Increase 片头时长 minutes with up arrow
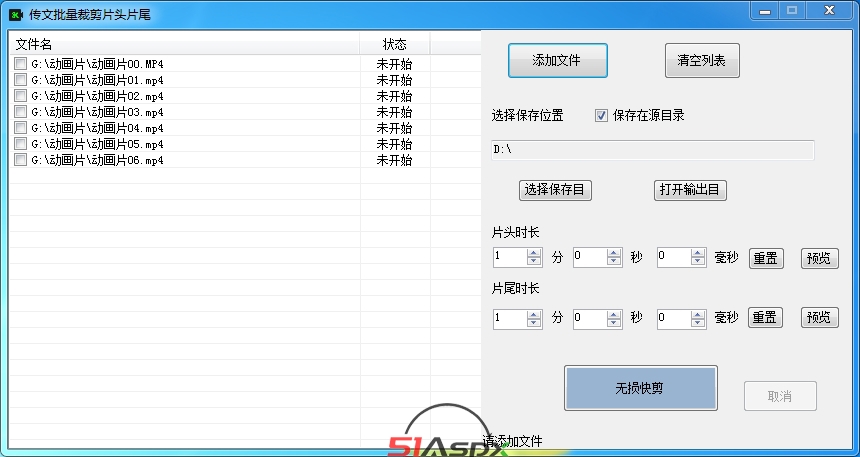Screen dimensions: 860x457 tap(534, 253)
